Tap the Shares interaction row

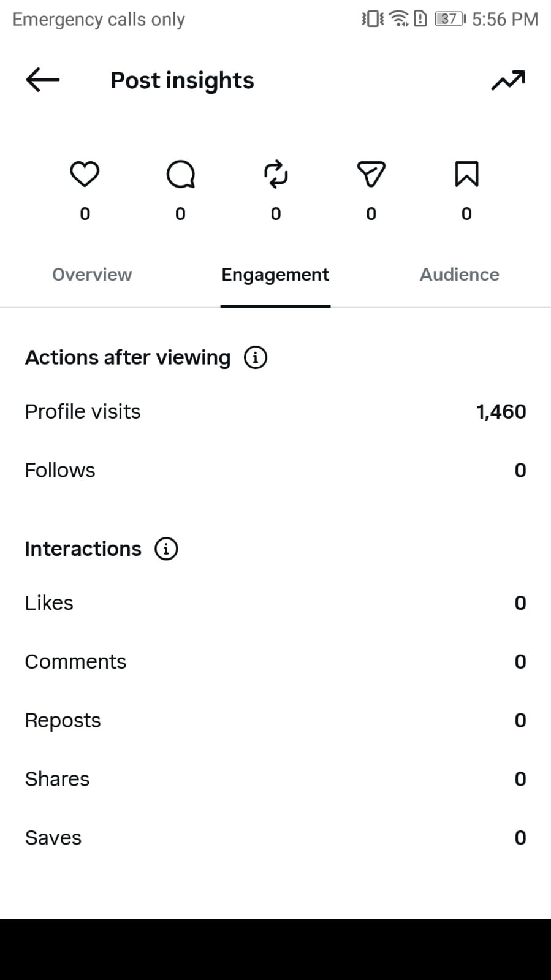tap(275, 779)
